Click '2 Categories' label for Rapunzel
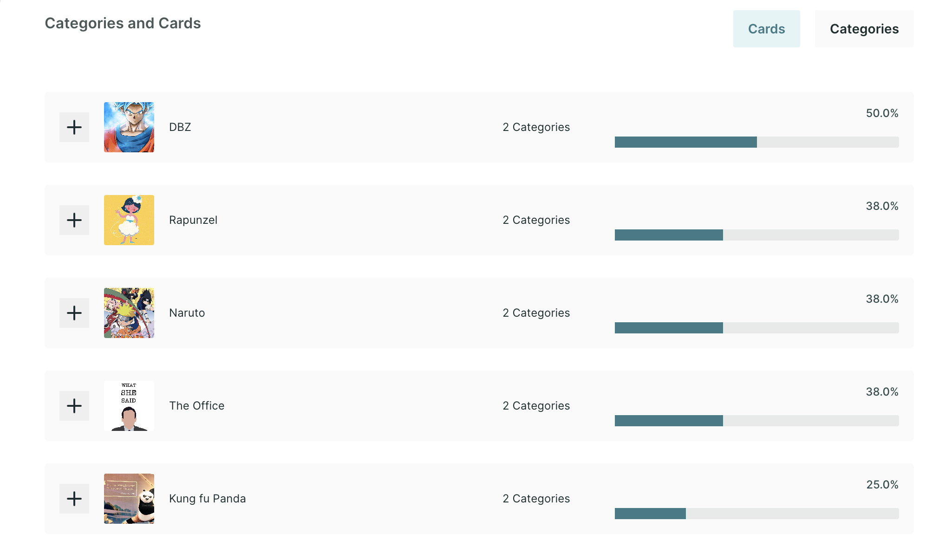Viewport: 952px width, 560px height. point(536,220)
